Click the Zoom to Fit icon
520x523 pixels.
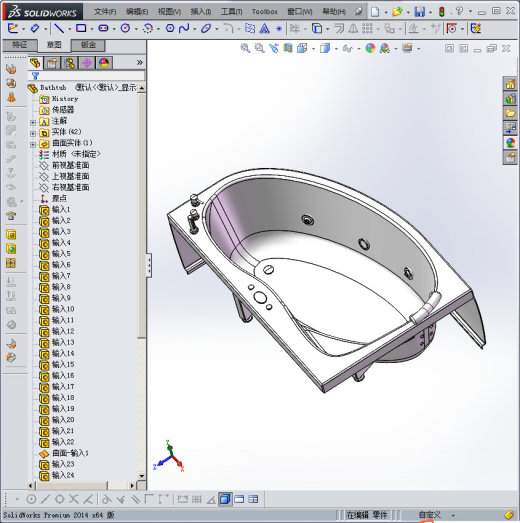[245, 48]
